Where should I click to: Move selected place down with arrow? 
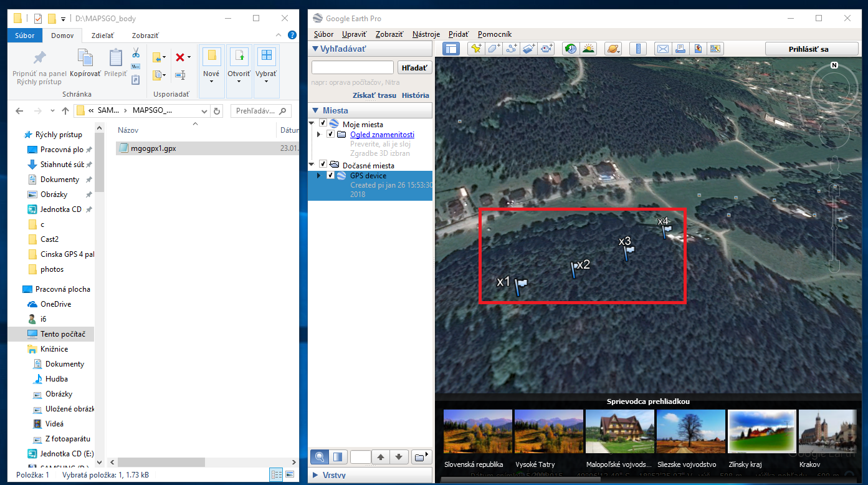point(399,457)
